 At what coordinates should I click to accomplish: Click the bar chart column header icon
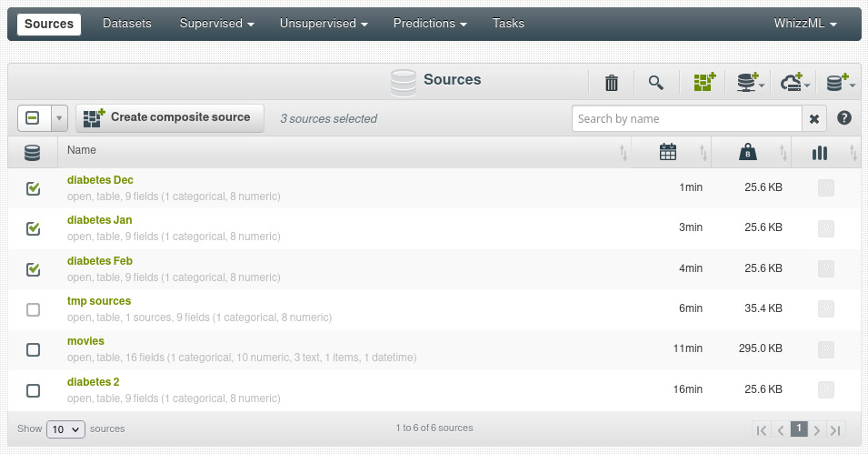click(x=820, y=153)
